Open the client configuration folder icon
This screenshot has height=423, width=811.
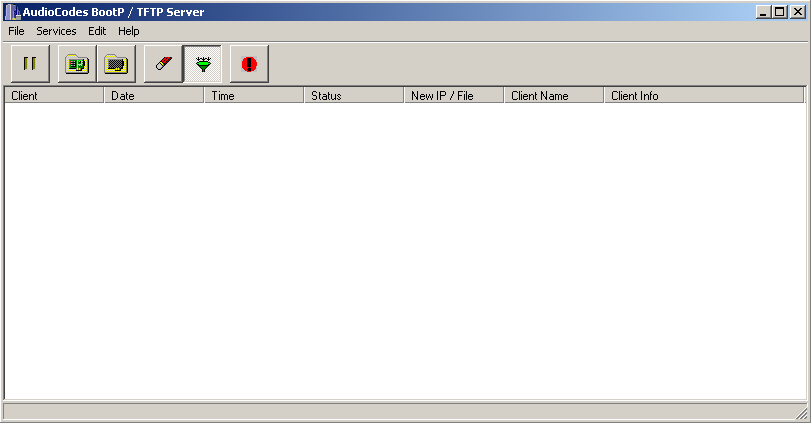coord(77,64)
